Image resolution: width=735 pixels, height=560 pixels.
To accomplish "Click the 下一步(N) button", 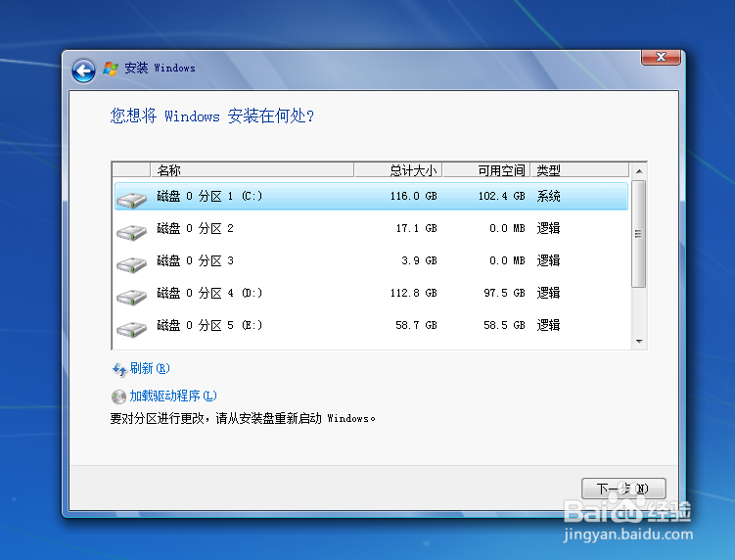I will click(623, 489).
